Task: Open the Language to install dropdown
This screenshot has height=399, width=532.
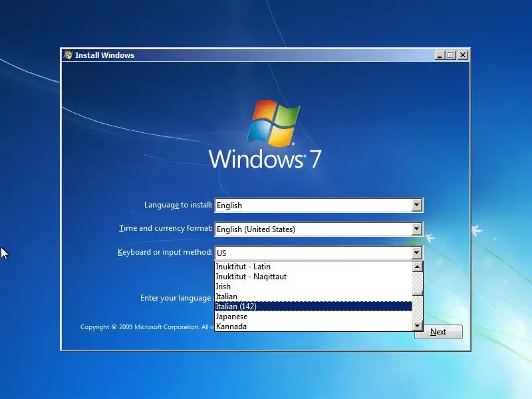Action: click(x=319, y=205)
